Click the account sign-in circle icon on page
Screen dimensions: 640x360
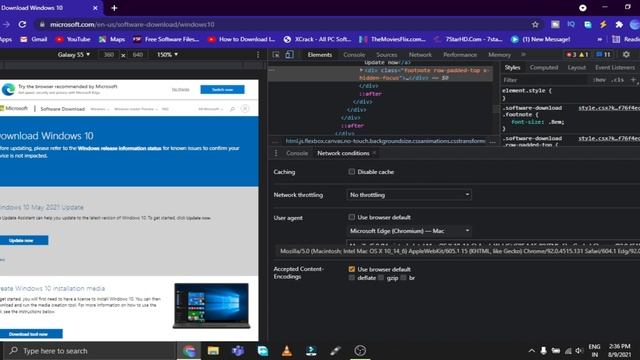(245, 109)
